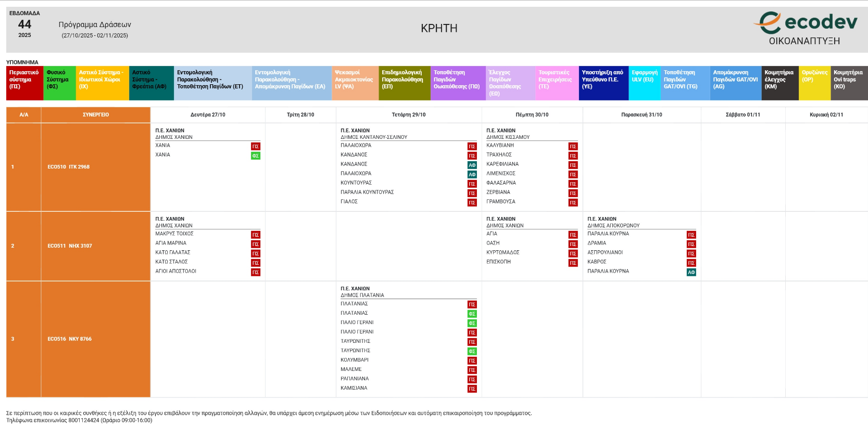Click the ΠΣ badge next to ΦΑΛΑΣΑΡΝΑ

click(x=573, y=184)
